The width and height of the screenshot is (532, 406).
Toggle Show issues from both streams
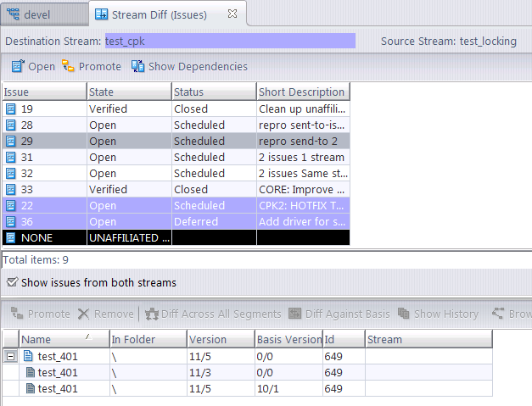(12, 282)
